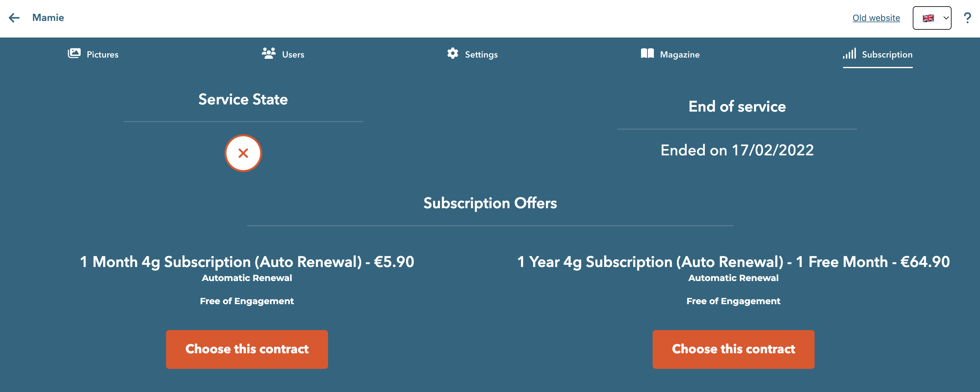Click the Mamie title text
Image resolution: width=980 pixels, height=392 pixels.
(48, 18)
